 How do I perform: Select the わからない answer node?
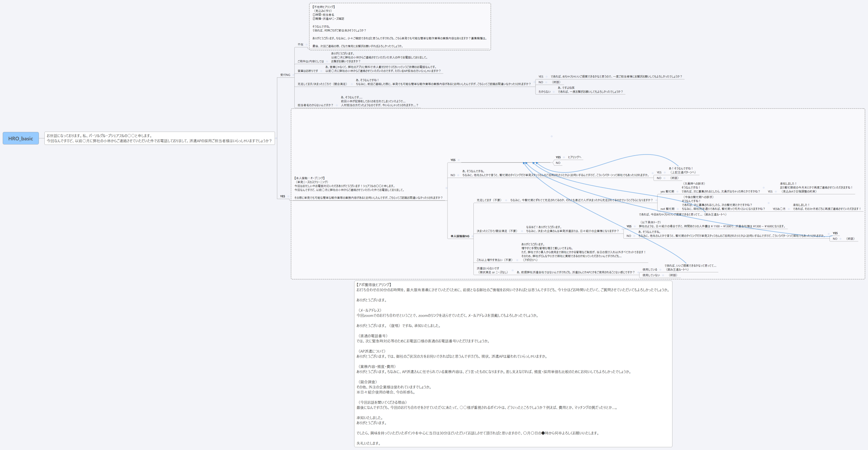click(x=544, y=92)
